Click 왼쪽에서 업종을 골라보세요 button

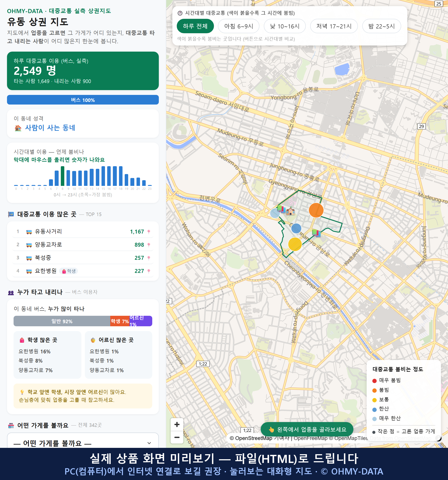(307, 429)
